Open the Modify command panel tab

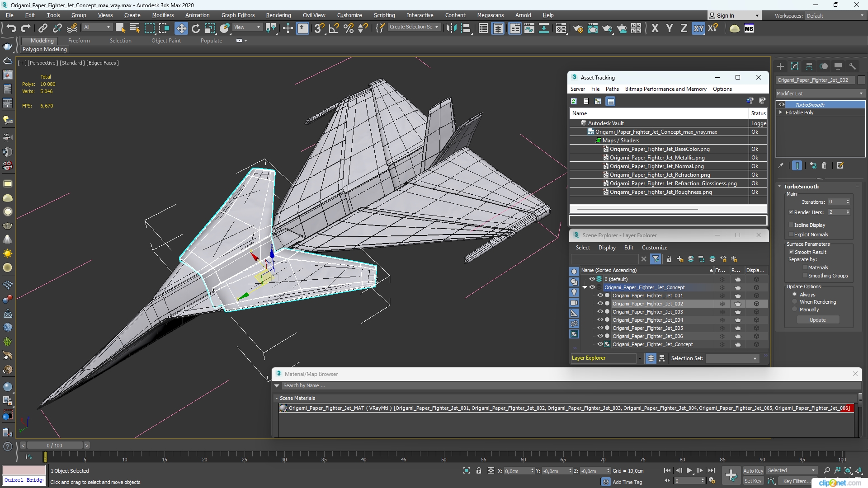(x=795, y=66)
